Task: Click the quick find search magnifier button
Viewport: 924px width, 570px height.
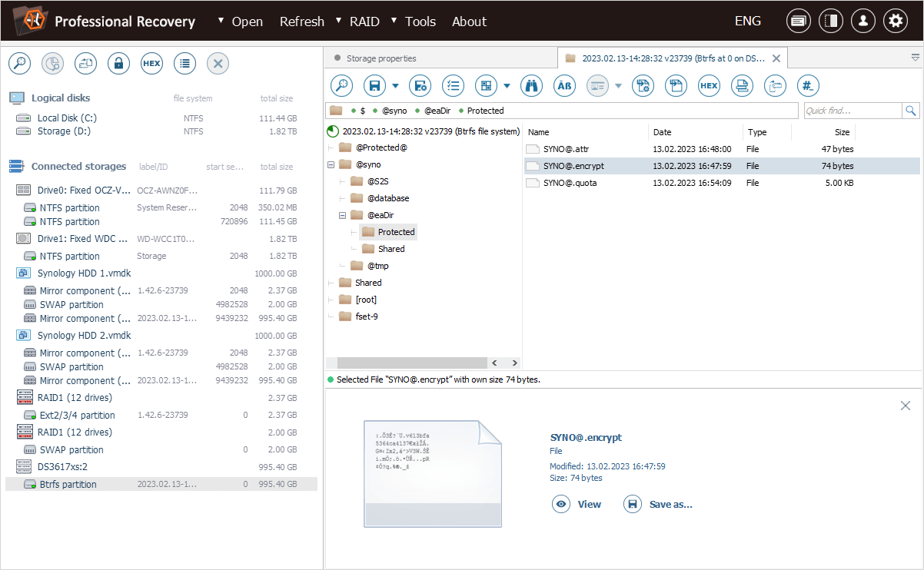Action: pos(911,111)
